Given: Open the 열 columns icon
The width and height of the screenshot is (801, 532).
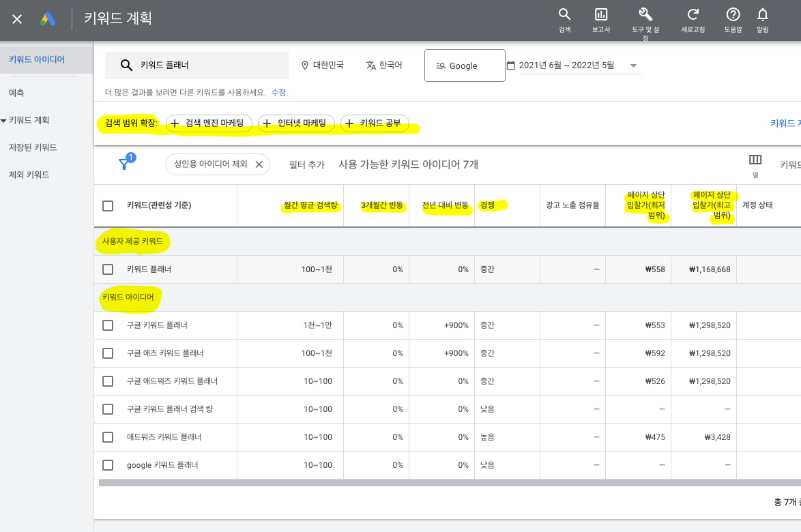Looking at the screenshot, I should (755, 160).
